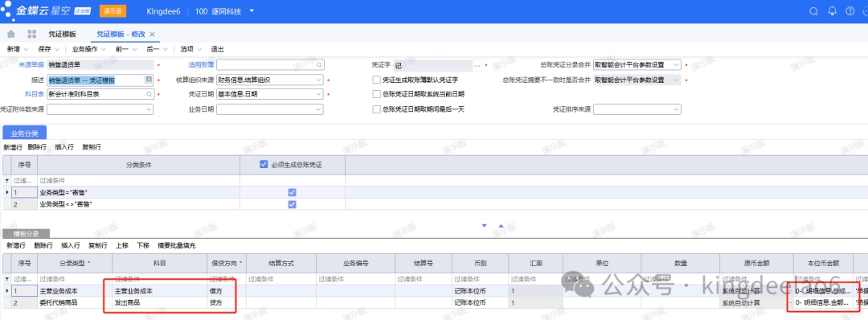The width and height of the screenshot is (868, 320).
Task: Click the ellipsis button beside 凭证字
Action: tap(477, 65)
